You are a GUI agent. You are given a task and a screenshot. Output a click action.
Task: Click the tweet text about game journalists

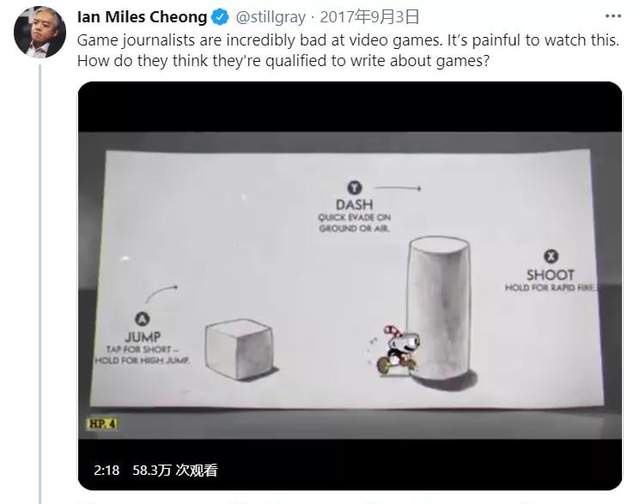click(348, 50)
